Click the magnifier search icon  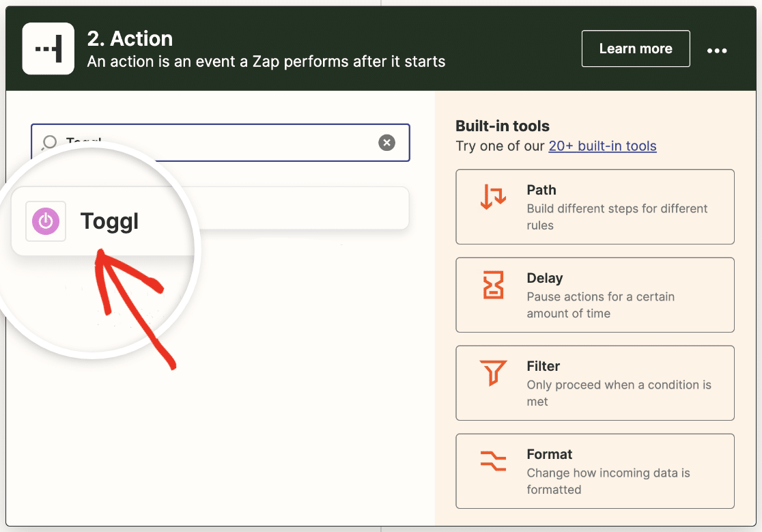click(x=49, y=142)
